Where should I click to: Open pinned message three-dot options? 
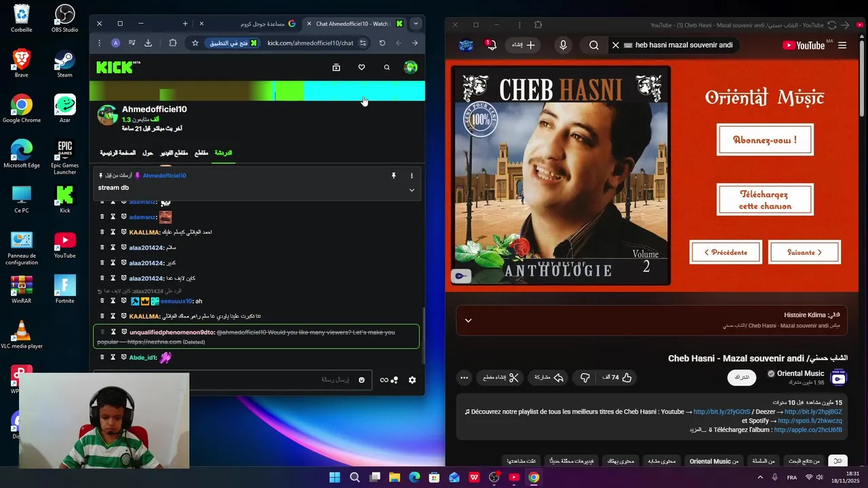[x=412, y=176]
